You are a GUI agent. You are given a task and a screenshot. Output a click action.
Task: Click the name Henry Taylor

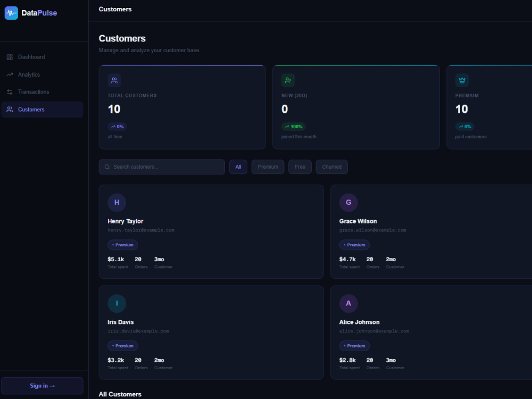(x=125, y=221)
